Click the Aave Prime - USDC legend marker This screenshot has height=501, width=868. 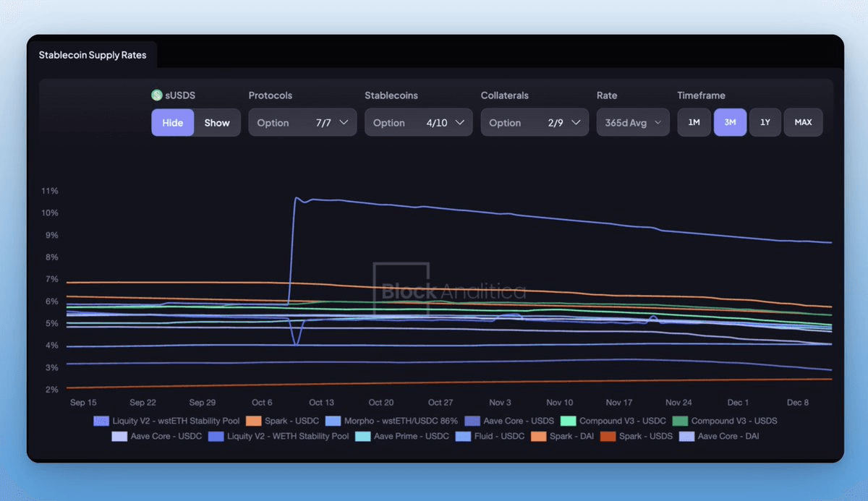(362, 436)
